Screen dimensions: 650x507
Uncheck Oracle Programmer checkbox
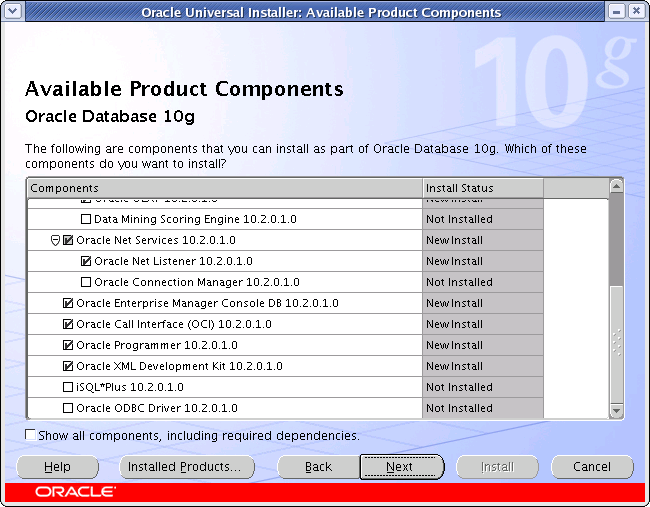pos(68,345)
